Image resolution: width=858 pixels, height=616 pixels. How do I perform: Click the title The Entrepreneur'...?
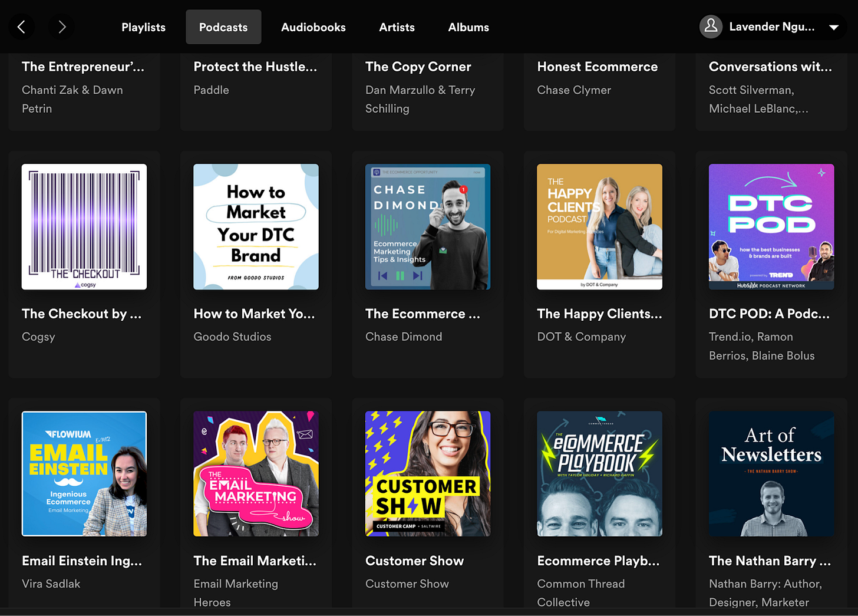[x=83, y=67]
